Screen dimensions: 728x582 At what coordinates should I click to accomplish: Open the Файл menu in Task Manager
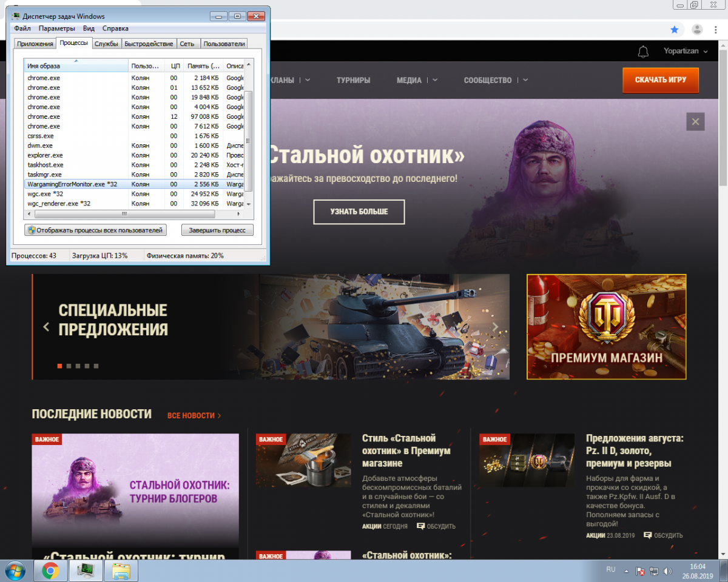coord(22,28)
